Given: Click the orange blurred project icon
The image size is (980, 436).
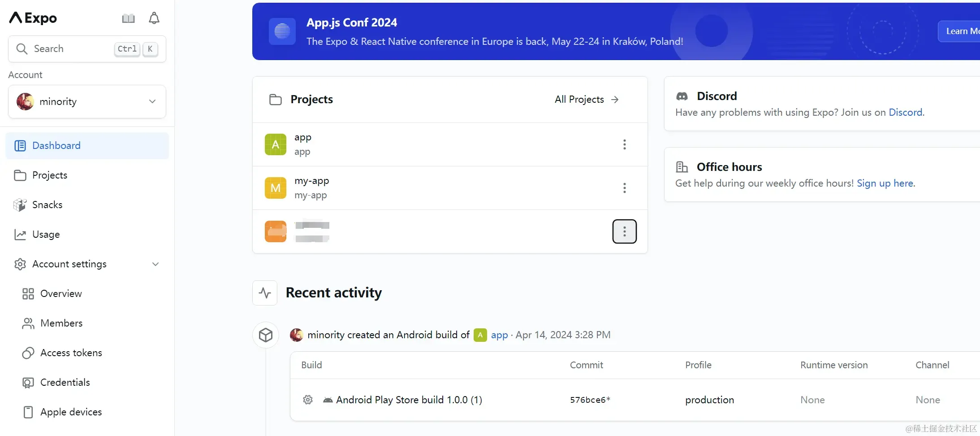Looking at the screenshot, I should coord(276,231).
